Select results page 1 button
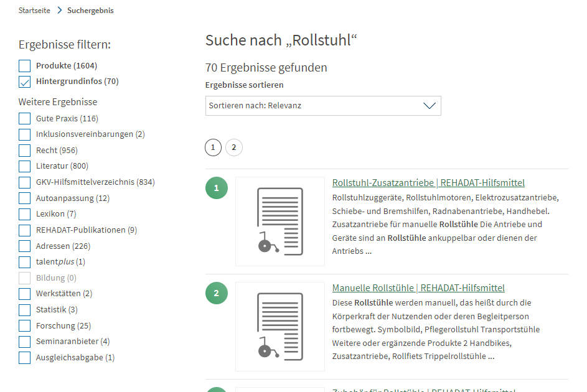The image size is (587, 392). coord(214,147)
